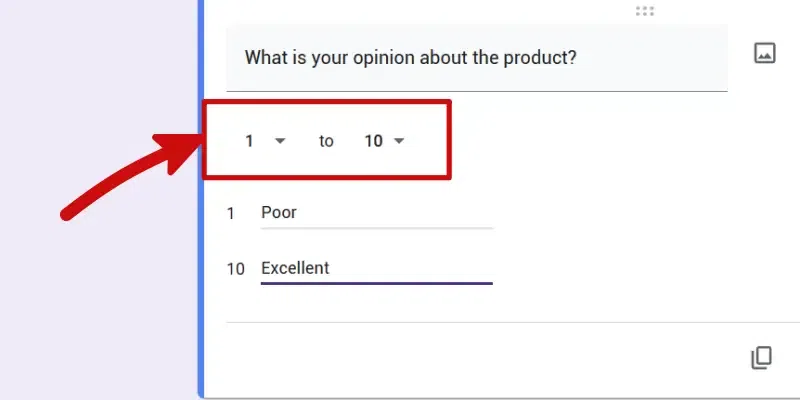This screenshot has height=400, width=800.
Task: Click the number 1 beside the Poor label
Action: pyautogui.click(x=231, y=213)
